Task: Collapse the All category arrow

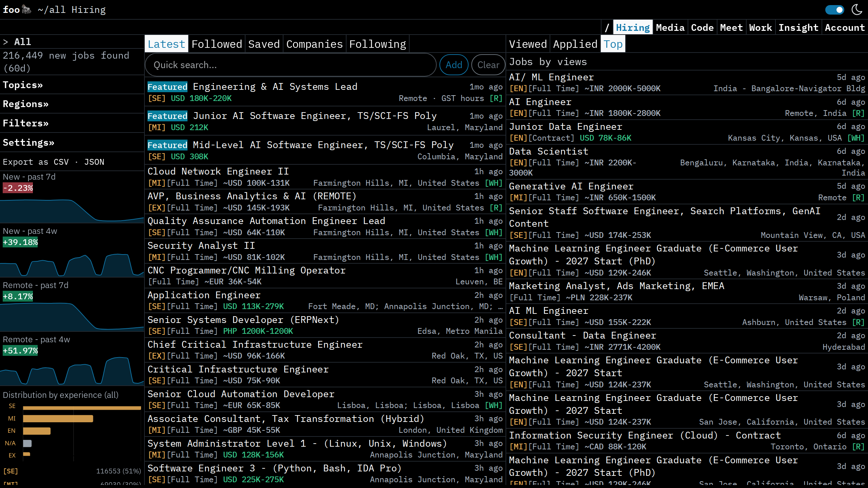Action: click(5, 42)
